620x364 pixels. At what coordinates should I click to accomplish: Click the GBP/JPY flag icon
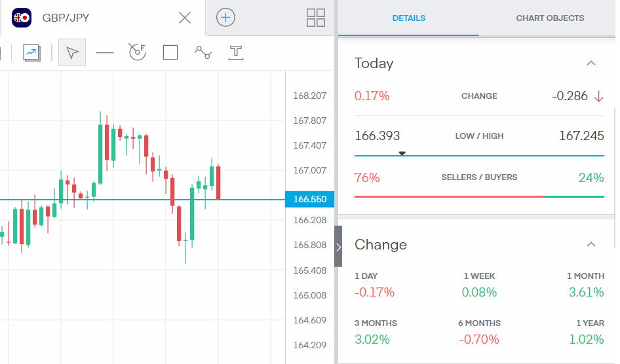[22, 18]
